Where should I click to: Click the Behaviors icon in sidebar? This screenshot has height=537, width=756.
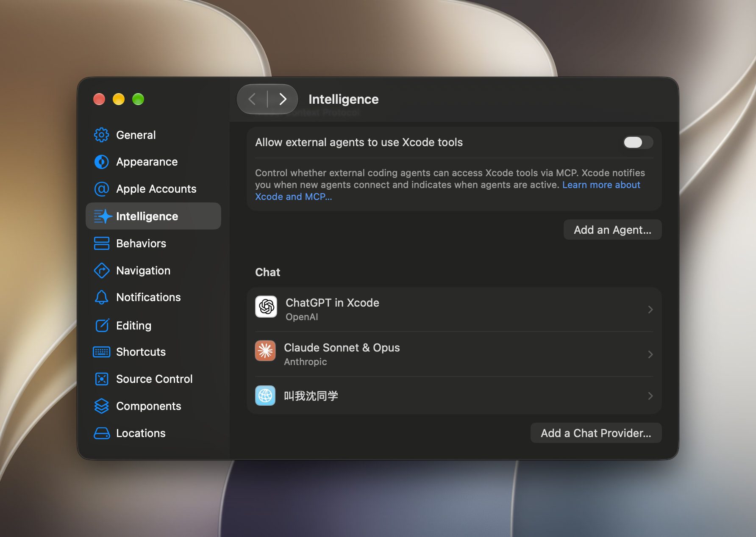tap(101, 243)
